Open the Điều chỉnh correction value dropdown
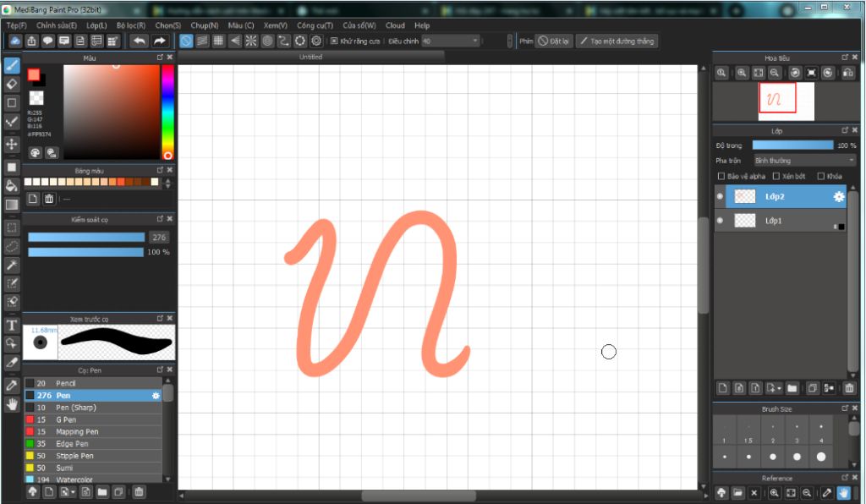The height and width of the screenshot is (504, 866). click(451, 41)
